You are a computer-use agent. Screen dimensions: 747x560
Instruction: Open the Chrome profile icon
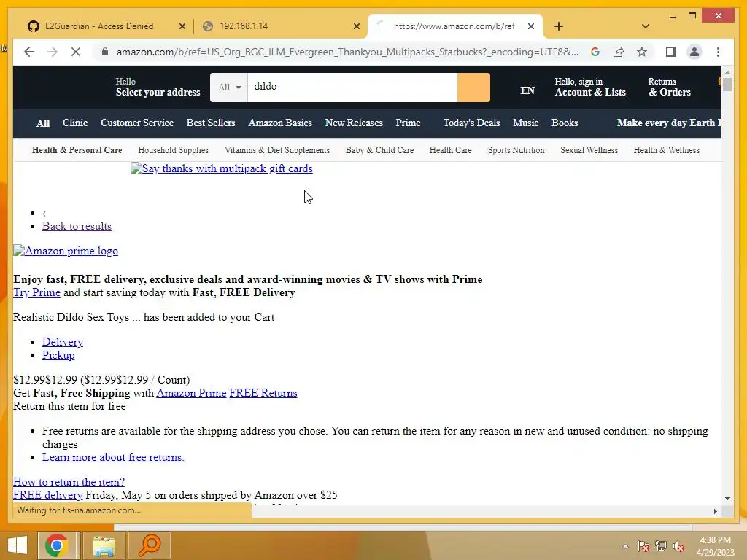point(694,52)
